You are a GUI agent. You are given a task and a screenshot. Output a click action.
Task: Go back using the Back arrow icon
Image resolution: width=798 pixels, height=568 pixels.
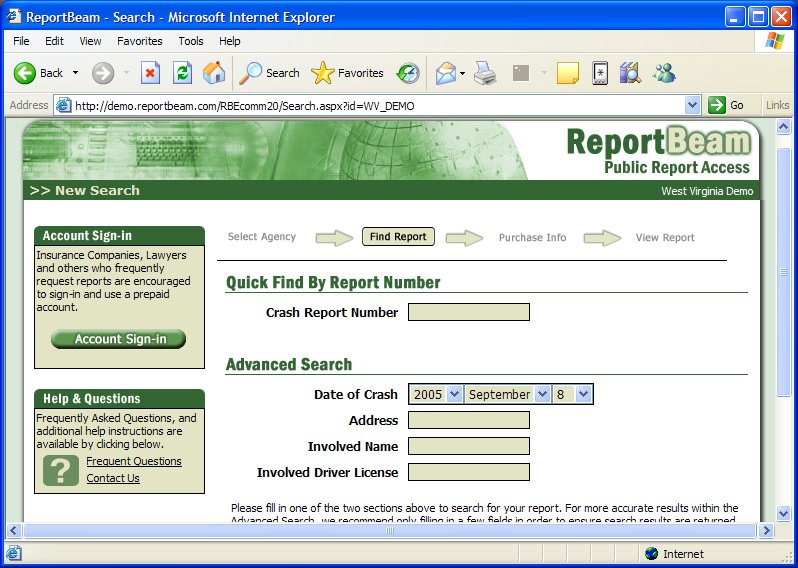point(24,73)
